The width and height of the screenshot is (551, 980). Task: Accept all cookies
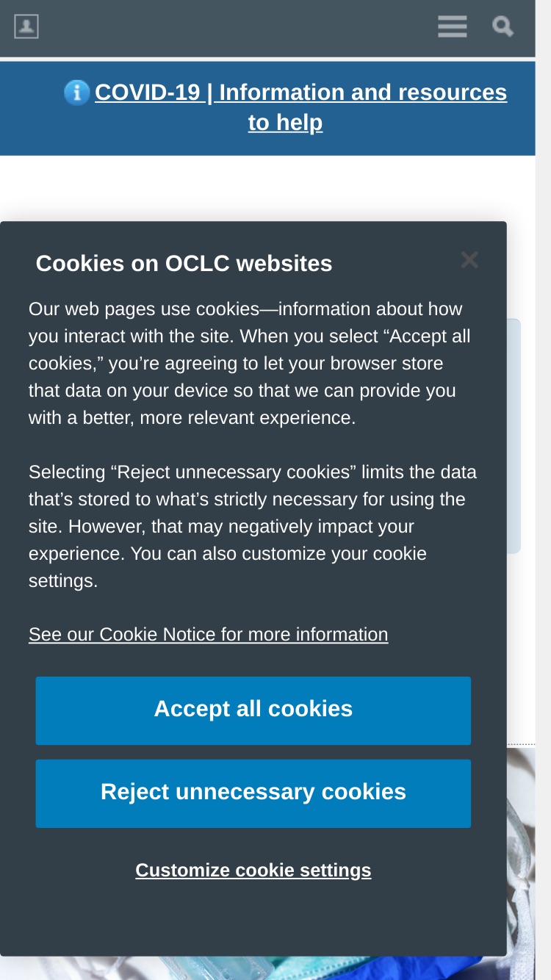point(253,710)
